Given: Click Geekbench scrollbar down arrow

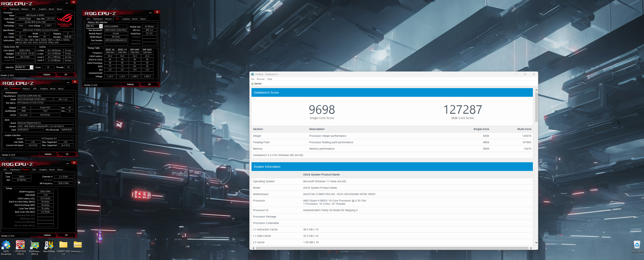Looking at the screenshot, I should pyautogui.click(x=536, y=242).
